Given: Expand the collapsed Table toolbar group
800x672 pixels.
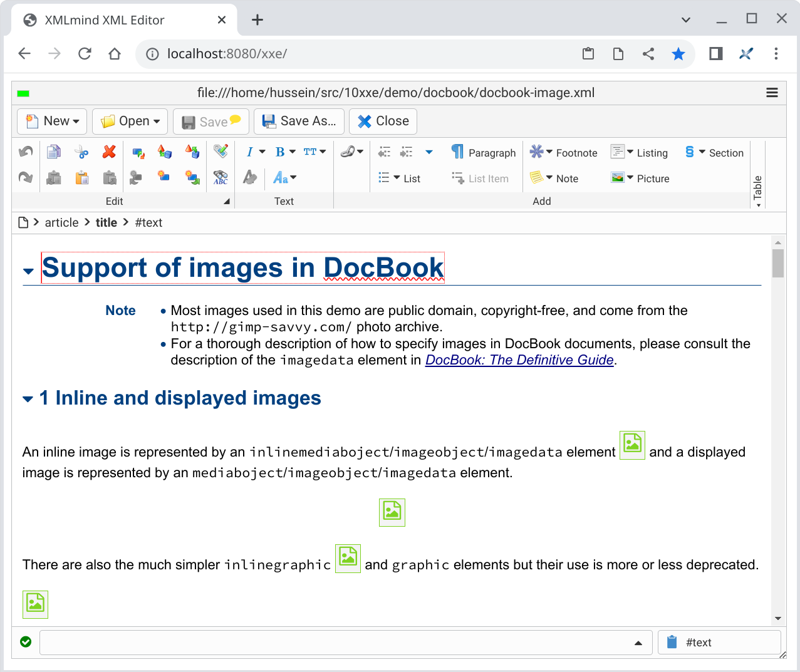Looking at the screenshot, I should pos(758,192).
